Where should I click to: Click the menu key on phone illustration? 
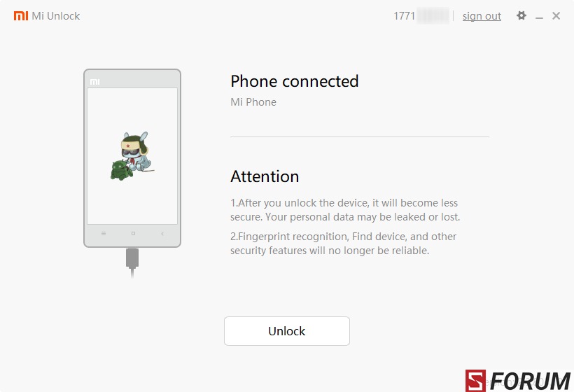point(104,233)
